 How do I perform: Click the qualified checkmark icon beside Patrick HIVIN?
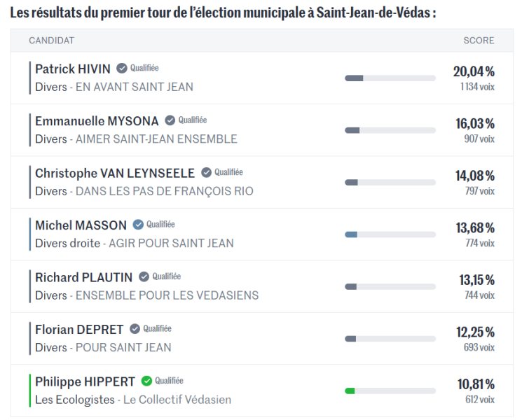click(122, 69)
